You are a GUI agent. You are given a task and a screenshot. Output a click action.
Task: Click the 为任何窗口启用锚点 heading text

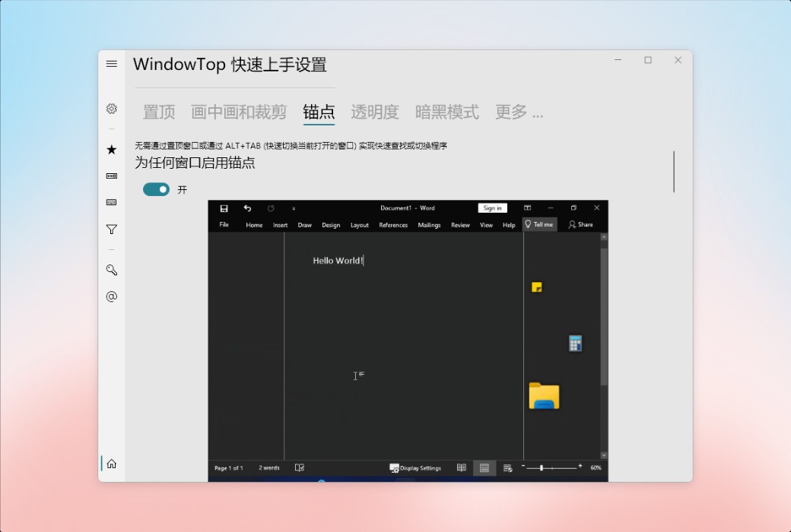coord(195,163)
